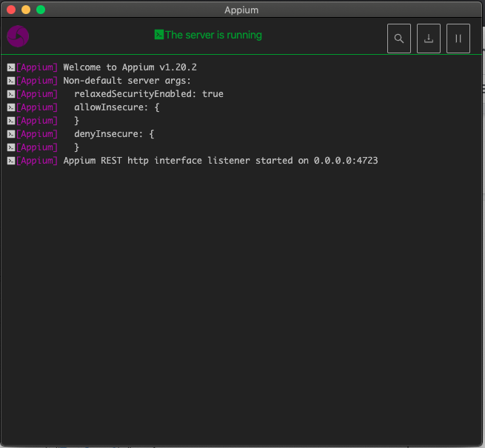485x448 pixels.
Task: Select 'relaxedSecurityEnabled: true' log text
Action: coord(149,94)
